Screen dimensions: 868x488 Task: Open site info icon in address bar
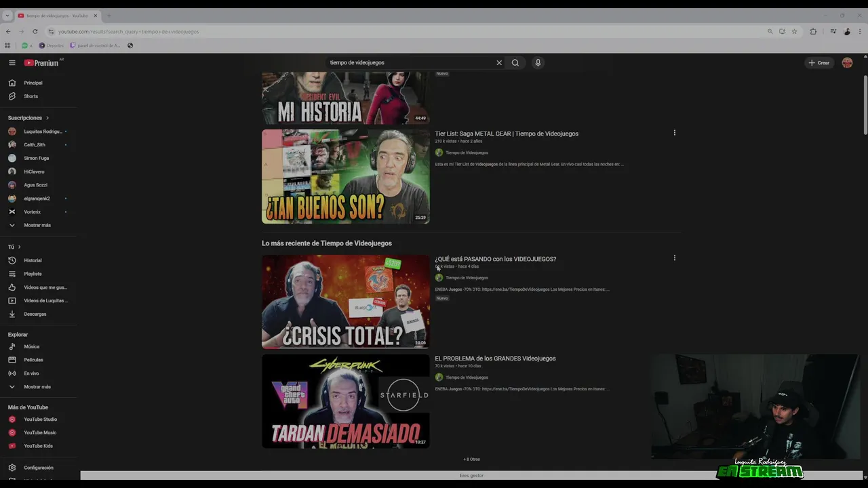pyautogui.click(x=51, y=31)
